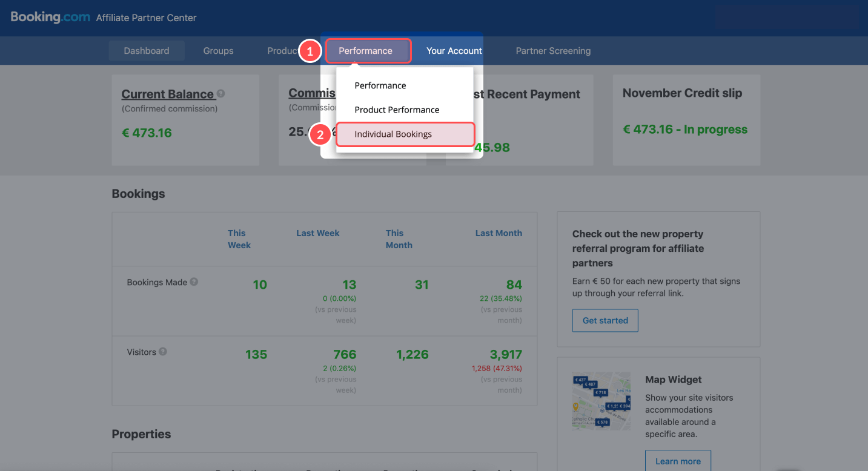Open the Map Widget thumbnail image

click(x=601, y=401)
